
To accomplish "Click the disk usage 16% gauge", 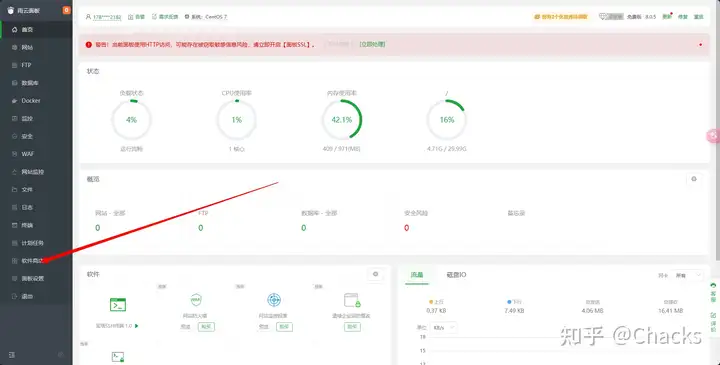I will pos(447,120).
